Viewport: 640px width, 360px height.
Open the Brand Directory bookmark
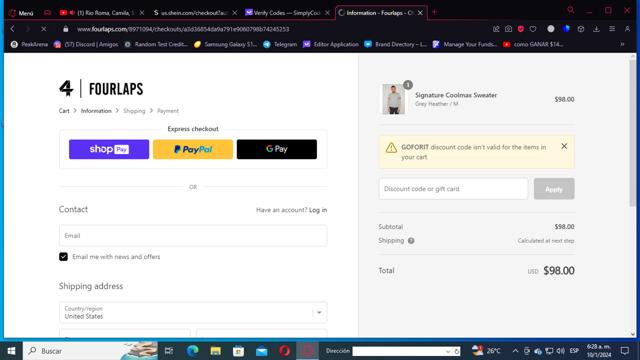[x=396, y=44]
